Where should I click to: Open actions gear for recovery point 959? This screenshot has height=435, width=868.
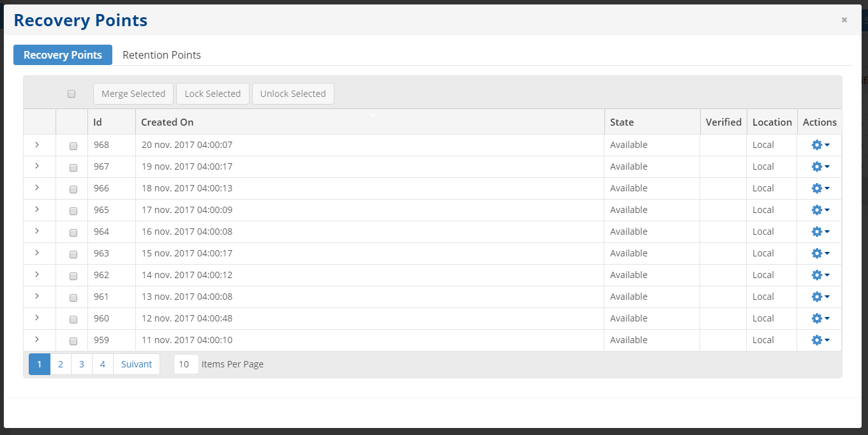820,341
